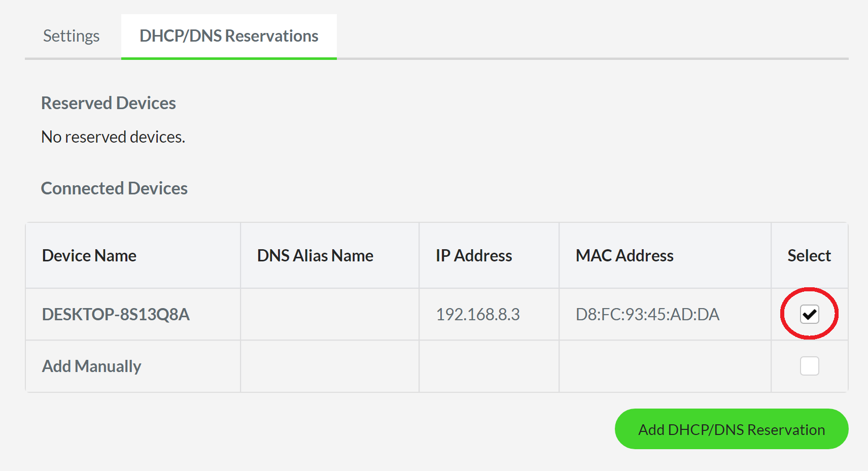Click the DNS Alias Name column header
Screen dimensions: 868x471
click(x=315, y=255)
